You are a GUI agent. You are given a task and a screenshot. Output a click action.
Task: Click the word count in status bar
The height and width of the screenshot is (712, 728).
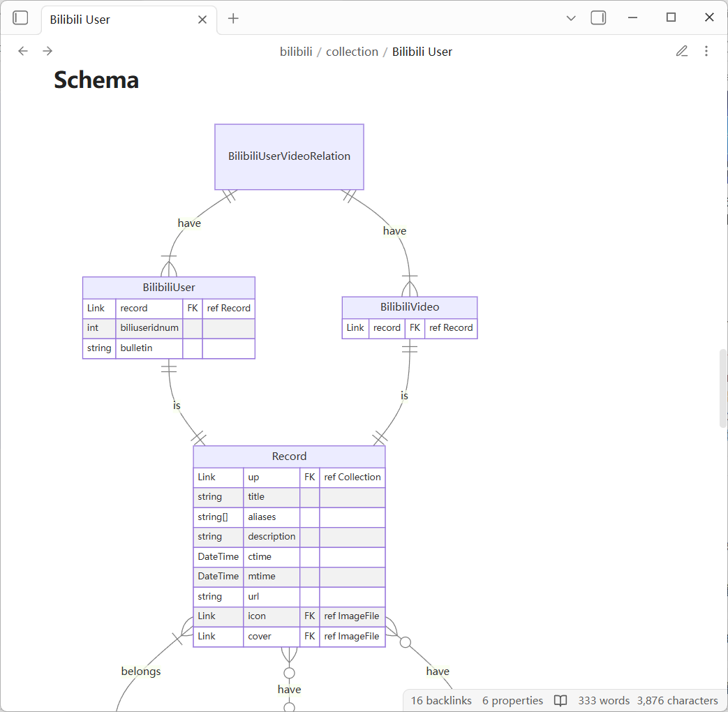(604, 700)
